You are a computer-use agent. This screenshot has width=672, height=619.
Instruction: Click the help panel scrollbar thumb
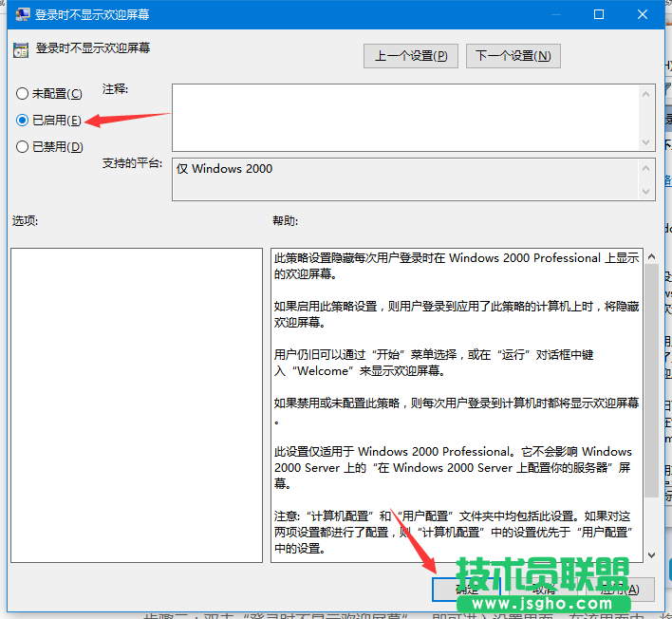pos(651,381)
